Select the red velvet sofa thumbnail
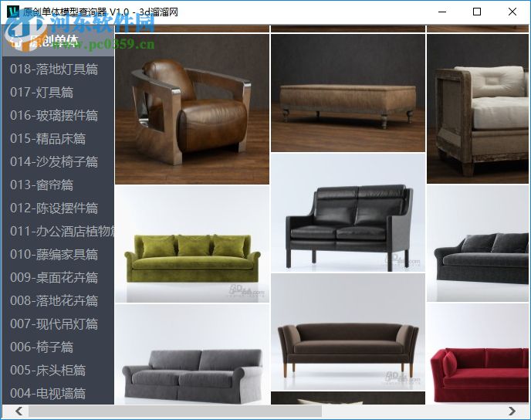The width and height of the screenshot is (531, 420). 478,354
